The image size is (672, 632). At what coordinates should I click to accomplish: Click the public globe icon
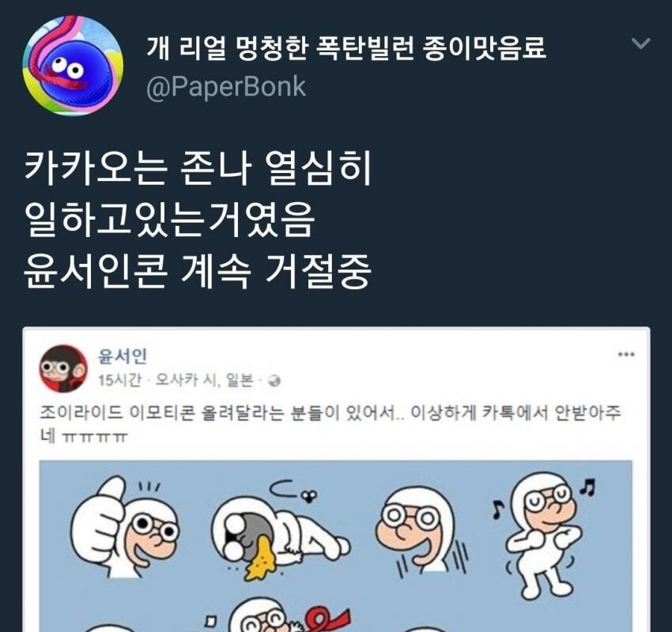274,381
